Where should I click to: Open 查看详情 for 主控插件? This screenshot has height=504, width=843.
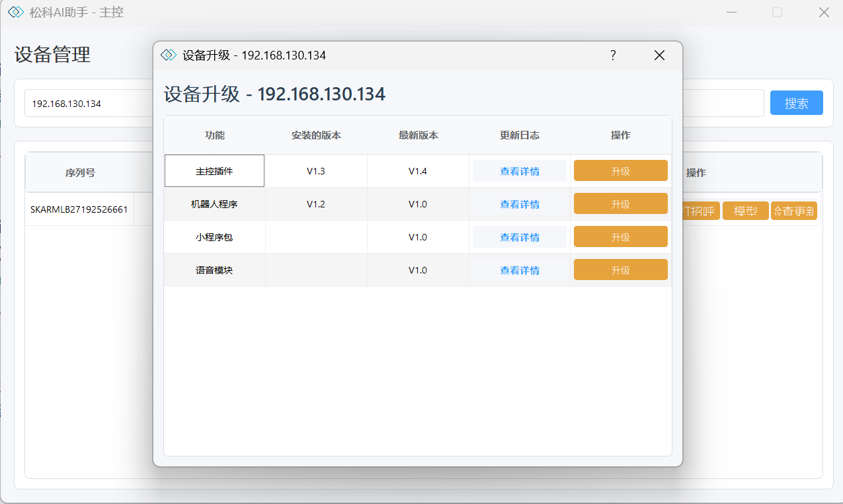[519, 171]
